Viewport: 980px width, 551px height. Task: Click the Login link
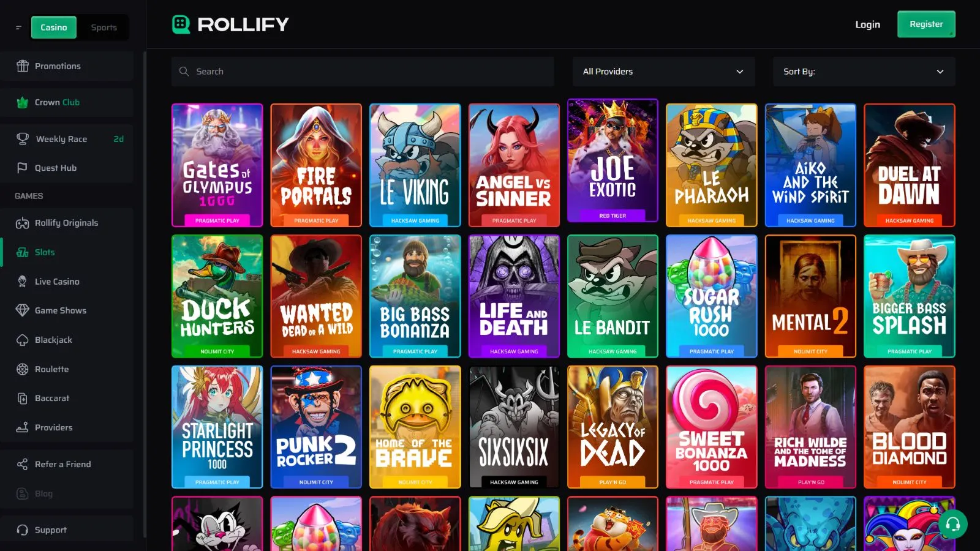[x=867, y=24]
